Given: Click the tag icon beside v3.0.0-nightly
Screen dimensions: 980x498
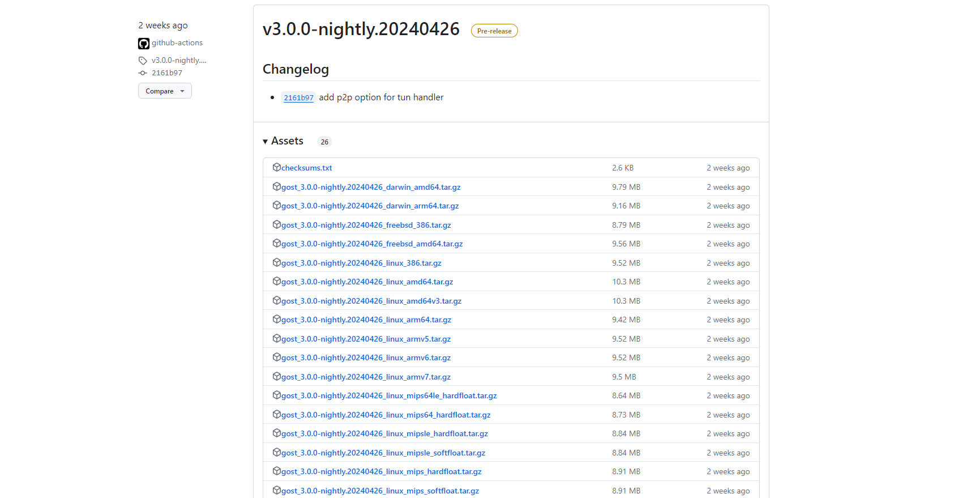Looking at the screenshot, I should click(x=143, y=61).
